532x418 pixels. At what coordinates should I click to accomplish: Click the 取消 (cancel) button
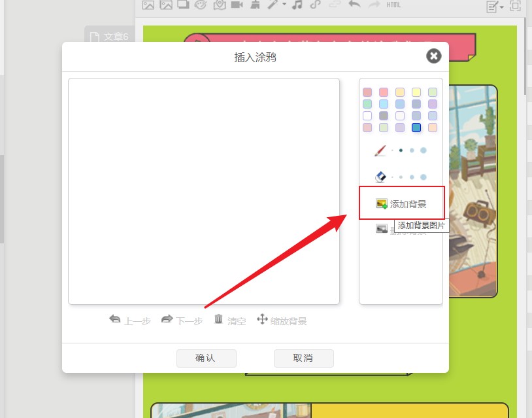pos(303,358)
